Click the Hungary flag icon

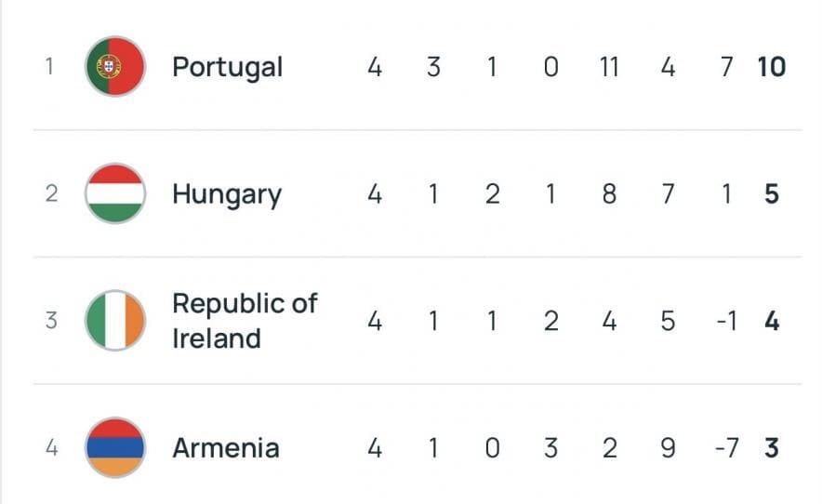pyautogui.click(x=115, y=193)
